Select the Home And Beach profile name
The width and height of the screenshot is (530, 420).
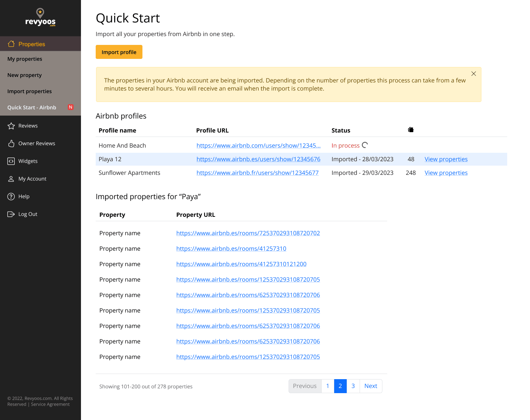(x=122, y=145)
